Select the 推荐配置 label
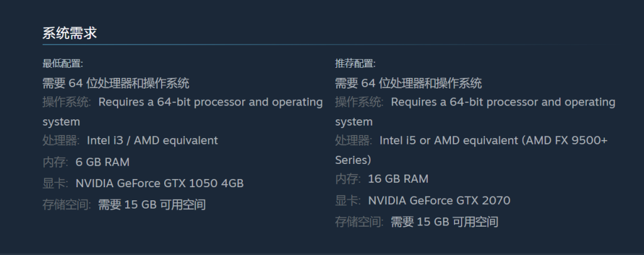Viewport: 644px width, 255px height. click(355, 63)
